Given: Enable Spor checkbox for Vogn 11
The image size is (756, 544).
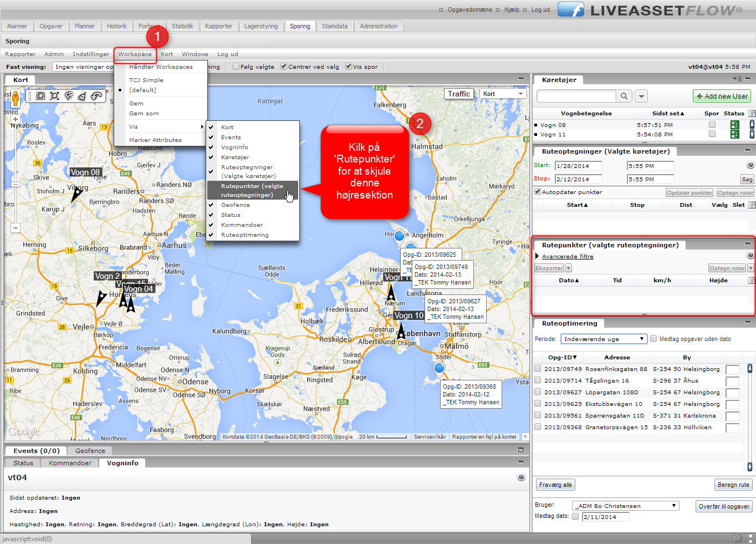Looking at the screenshot, I should [x=712, y=134].
